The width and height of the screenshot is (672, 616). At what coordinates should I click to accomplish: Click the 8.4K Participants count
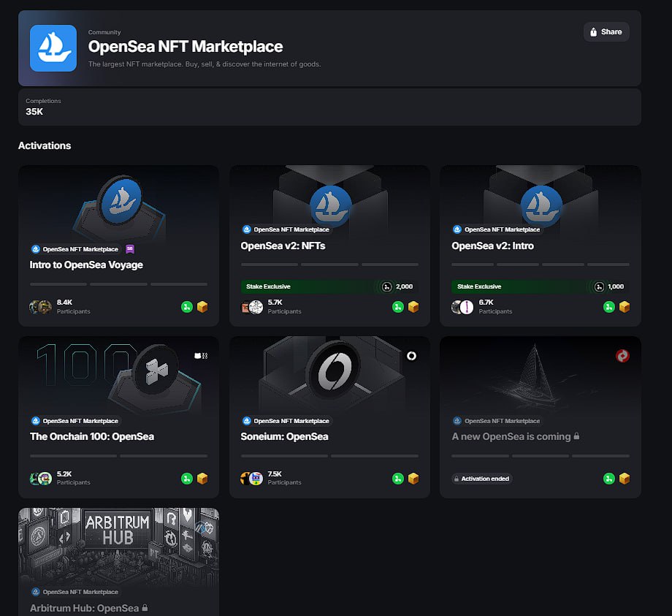(73, 306)
